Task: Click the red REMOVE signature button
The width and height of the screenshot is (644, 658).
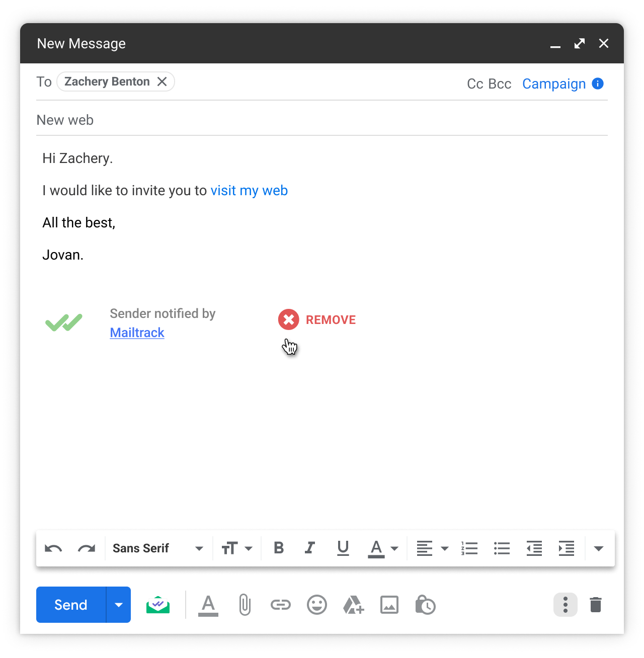Action: 317,320
